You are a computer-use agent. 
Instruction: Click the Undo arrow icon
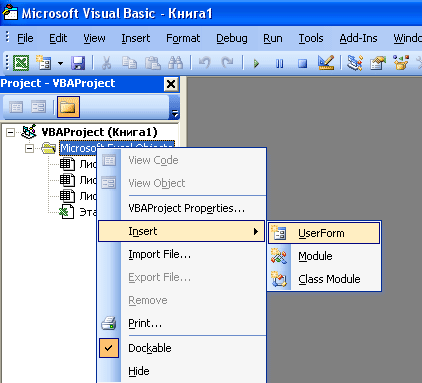pos(204,63)
